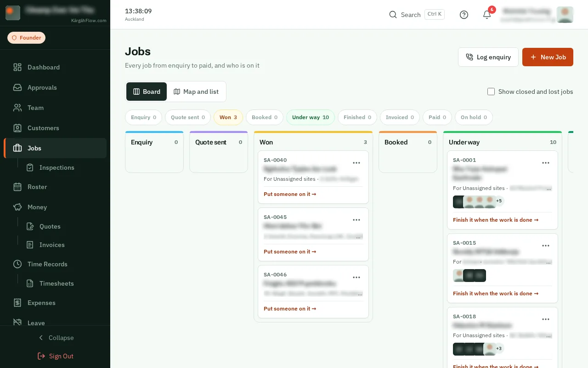
Task: Open the Invoices document icon
Action: [x=30, y=245]
